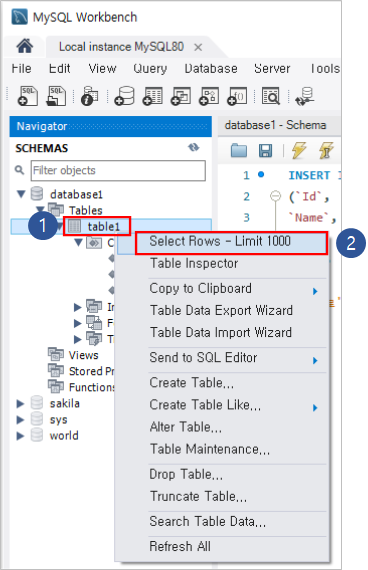
Task: Choose Truncate Table... entry
Action: [x=198, y=496]
